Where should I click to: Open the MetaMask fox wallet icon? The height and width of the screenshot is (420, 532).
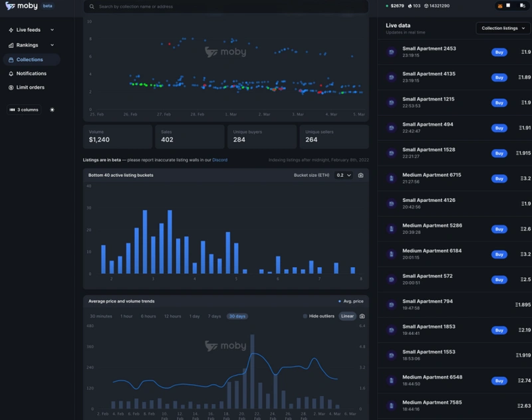click(500, 6)
